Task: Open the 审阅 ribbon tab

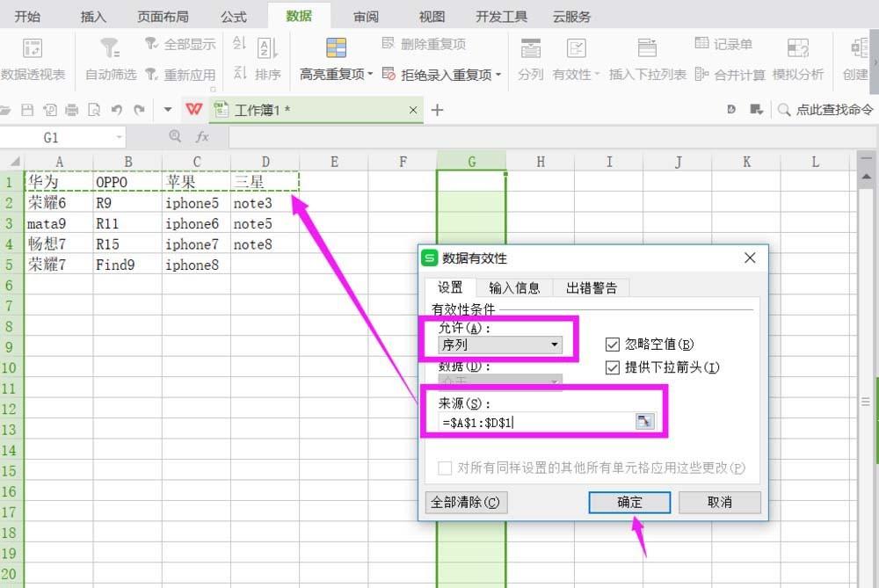Action: [x=366, y=15]
